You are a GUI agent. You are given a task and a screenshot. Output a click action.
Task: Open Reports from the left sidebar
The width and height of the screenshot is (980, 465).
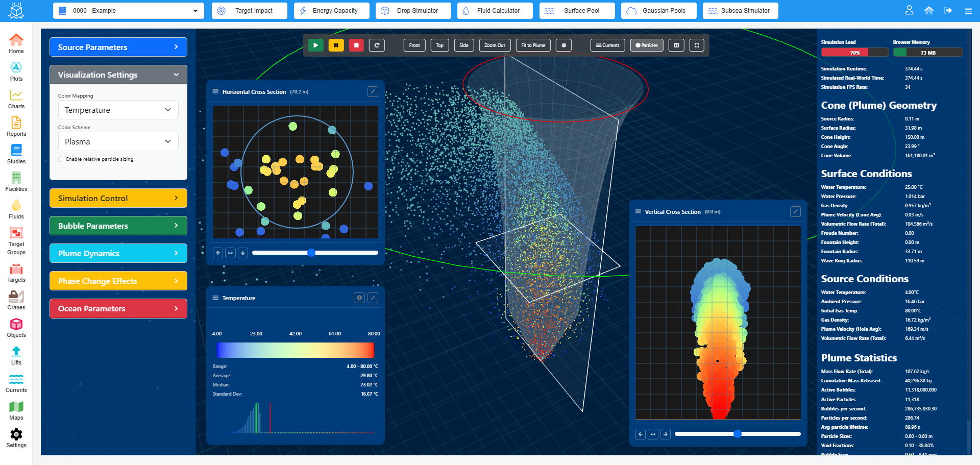16,126
